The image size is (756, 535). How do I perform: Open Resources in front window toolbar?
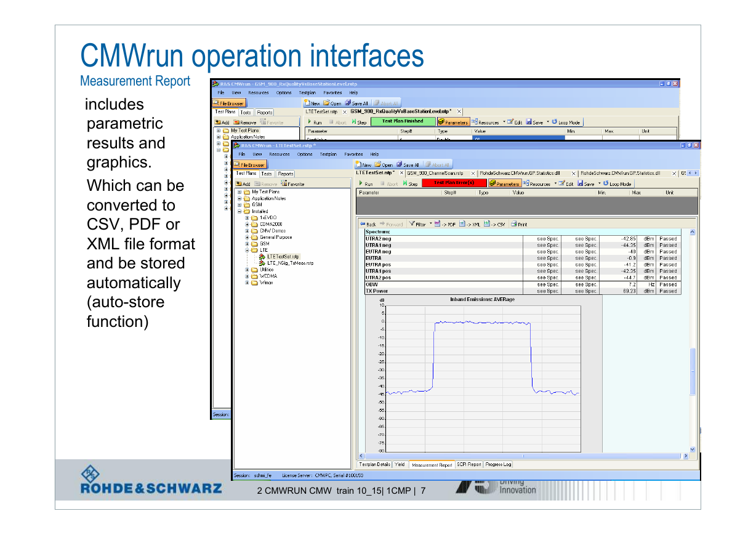[536, 183]
